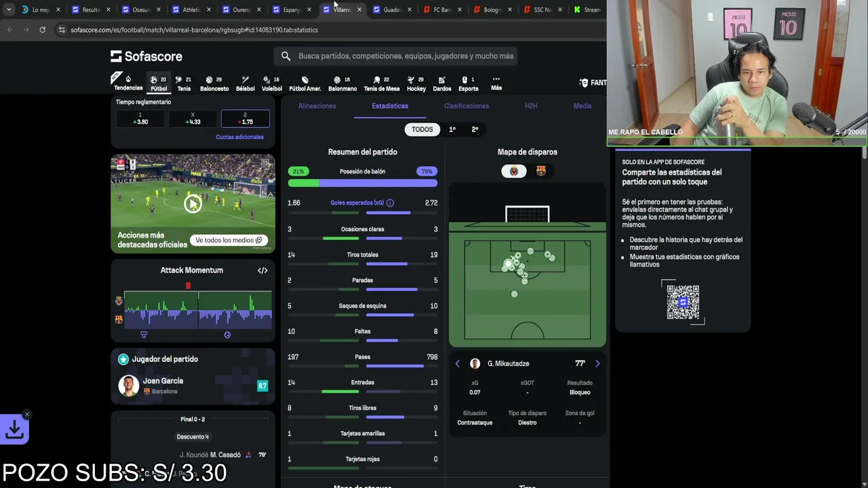Image resolution: width=868 pixels, height=488 pixels.
Task: Click the Attack Momentum embed code icon
Action: point(262,270)
